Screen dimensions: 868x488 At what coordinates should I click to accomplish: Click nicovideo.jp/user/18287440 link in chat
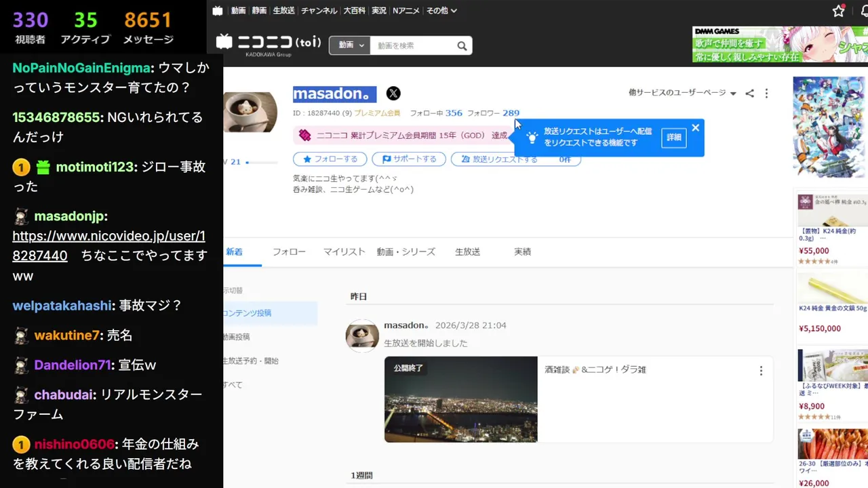[108, 245]
